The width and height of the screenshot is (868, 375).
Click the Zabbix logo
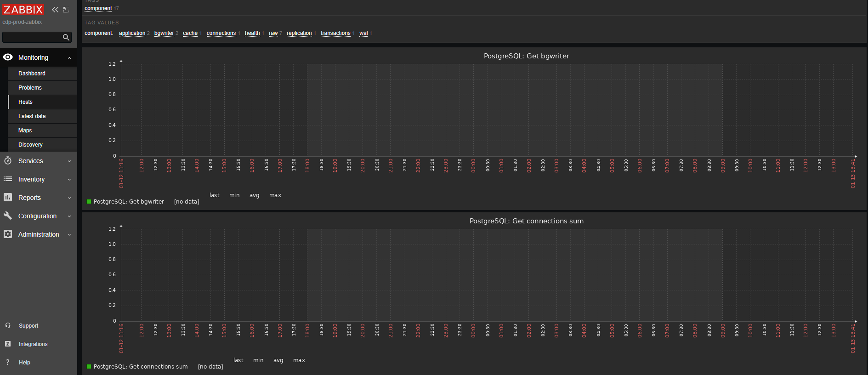tap(23, 10)
